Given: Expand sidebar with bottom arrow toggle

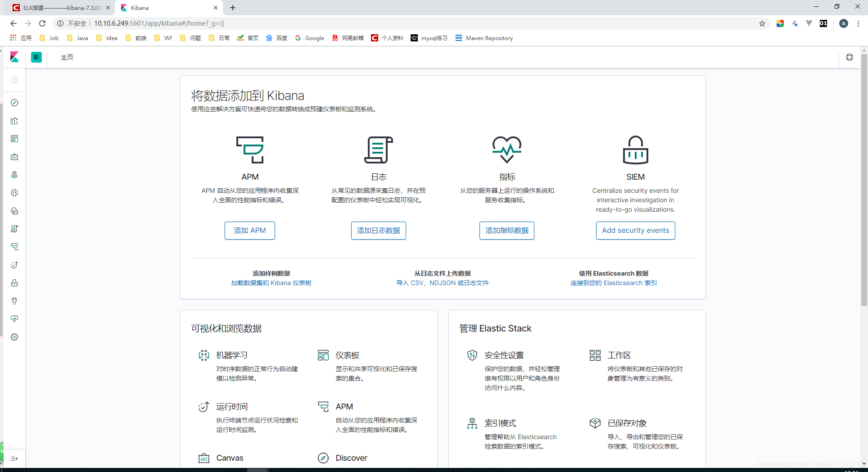Looking at the screenshot, I should coord(14,458).
